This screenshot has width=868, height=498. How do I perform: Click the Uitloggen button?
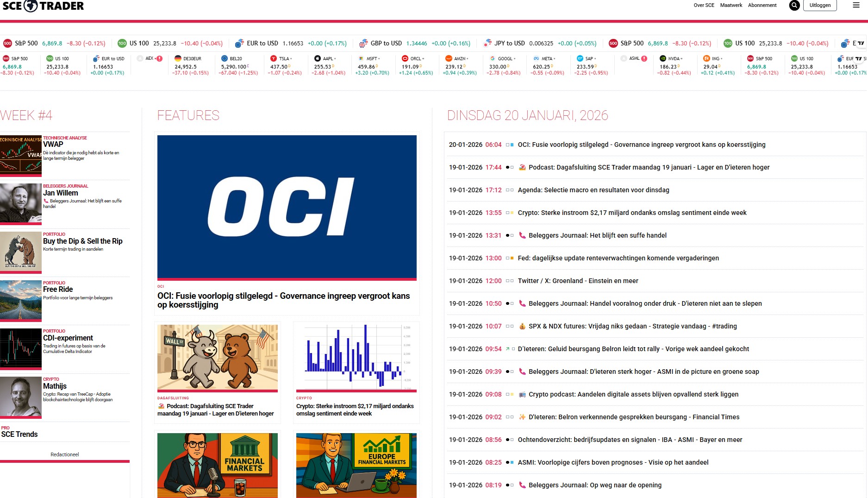tap(820, 5)
